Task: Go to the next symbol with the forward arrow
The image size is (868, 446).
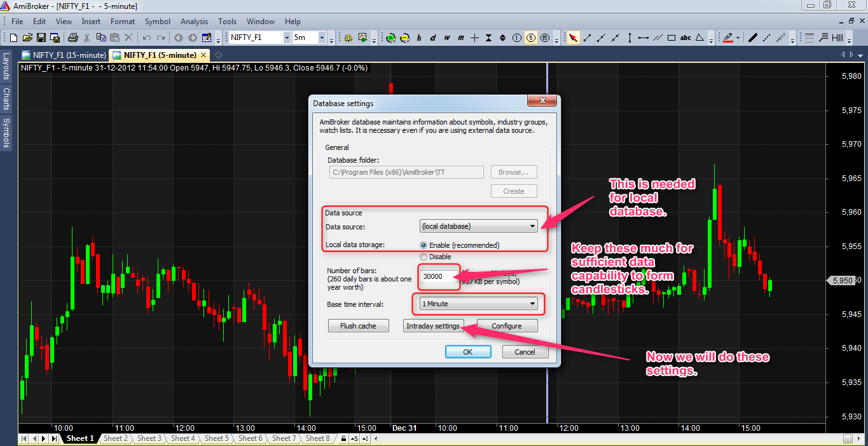Action: (x=192, y=37)
